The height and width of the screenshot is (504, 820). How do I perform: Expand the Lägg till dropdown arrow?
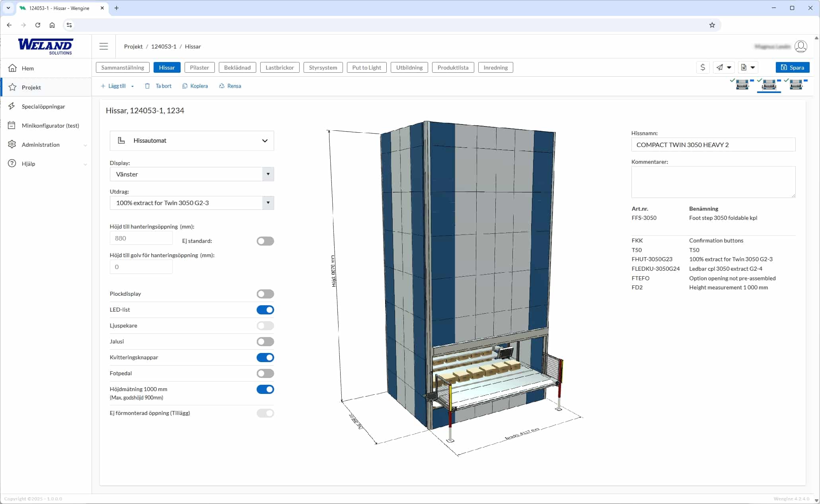pyautogui.click(x=132, y=86)
